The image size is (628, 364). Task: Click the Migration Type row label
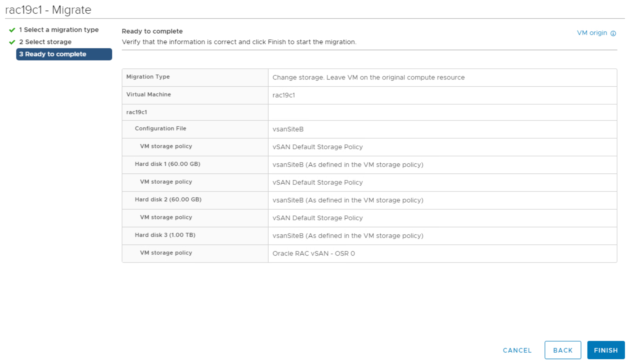point(148,77)
